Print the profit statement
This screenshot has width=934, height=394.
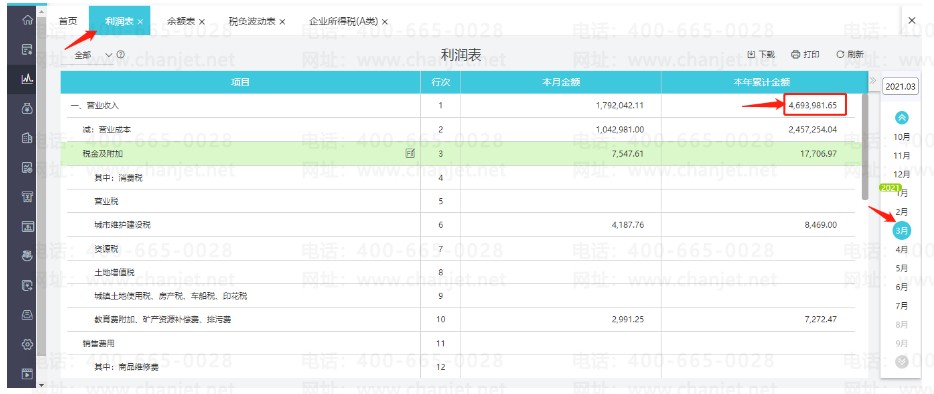pyautogui.click(x=805, y=54)
